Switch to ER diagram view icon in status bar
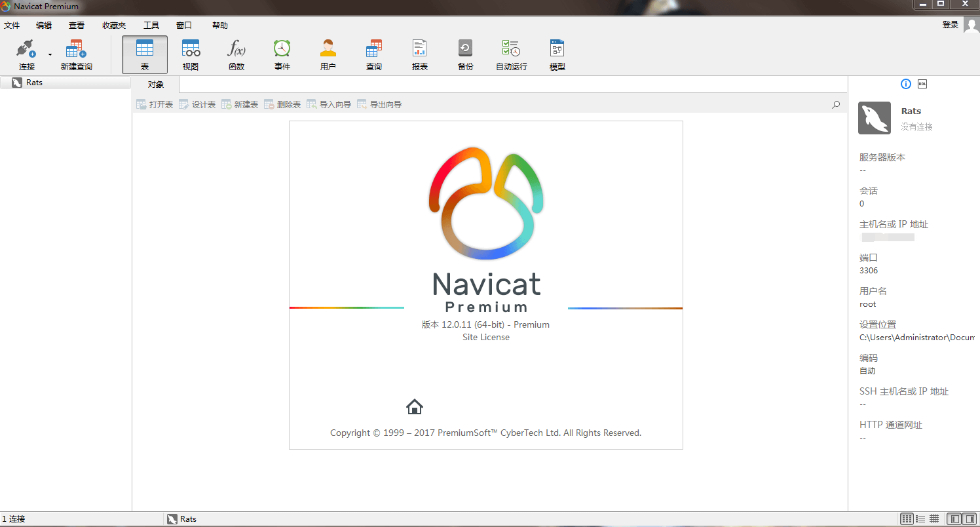Screen dimensions: 980x527 pos(934,518)
